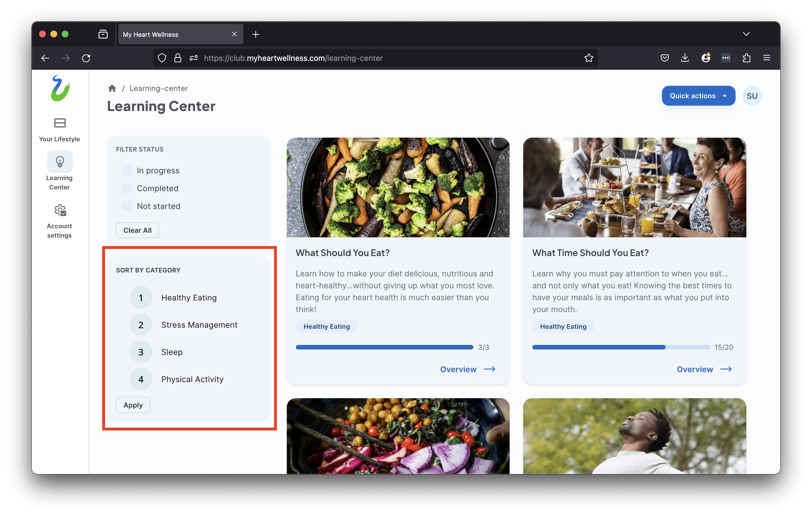812x516 pixels.
Task: Select the Learning Center lightbulb icon
Action: [60, 162]
